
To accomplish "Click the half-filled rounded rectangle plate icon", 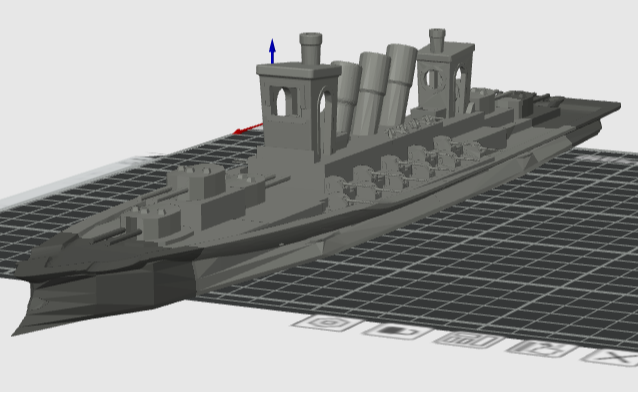I will (x=398, y=331).
